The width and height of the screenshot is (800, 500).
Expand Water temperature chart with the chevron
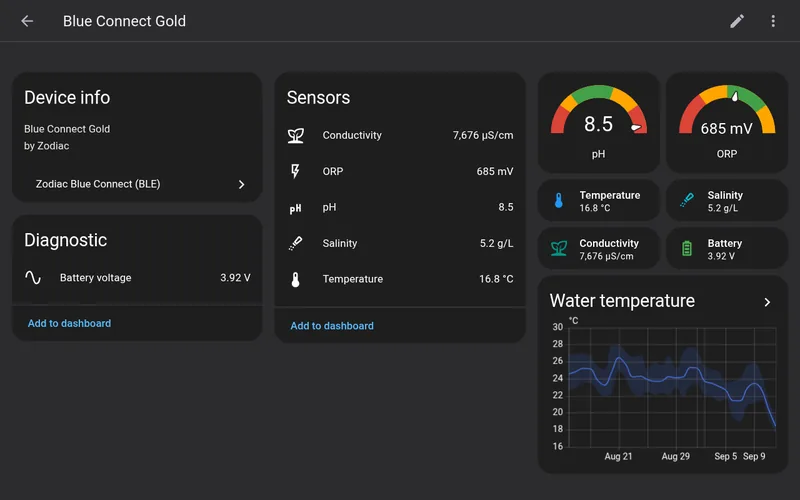point(767,302)
